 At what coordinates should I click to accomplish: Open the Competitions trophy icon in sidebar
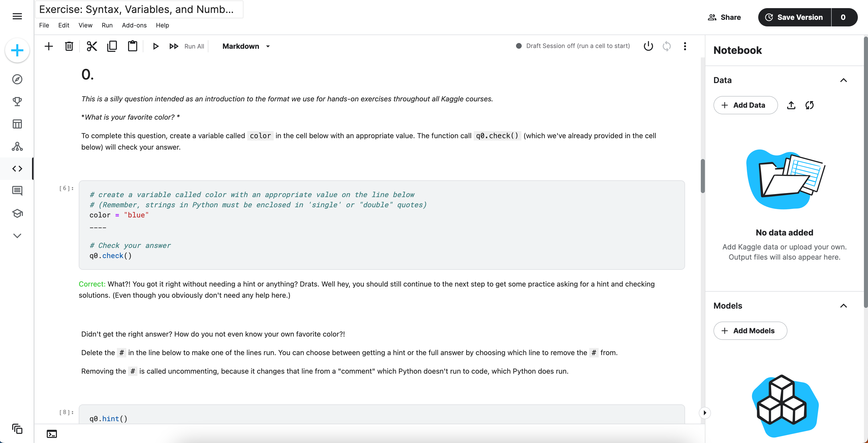17,101
